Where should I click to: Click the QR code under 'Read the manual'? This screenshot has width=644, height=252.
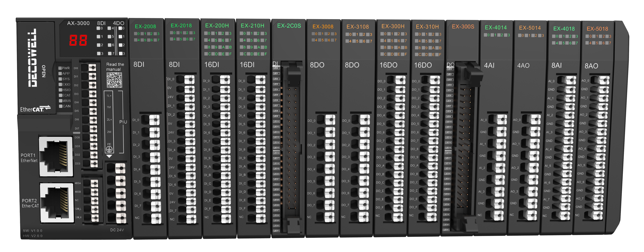(x=114, y=80)
